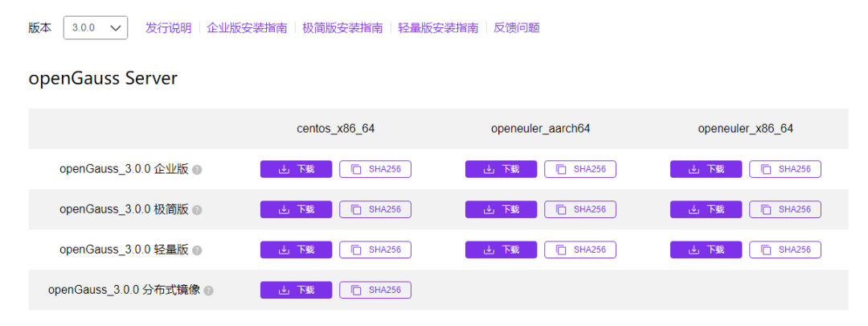Screen dimensions: 868x326
Task: Click help icon beside openGauss_3.0.0 极简版
Action: (x=197, y=210)
